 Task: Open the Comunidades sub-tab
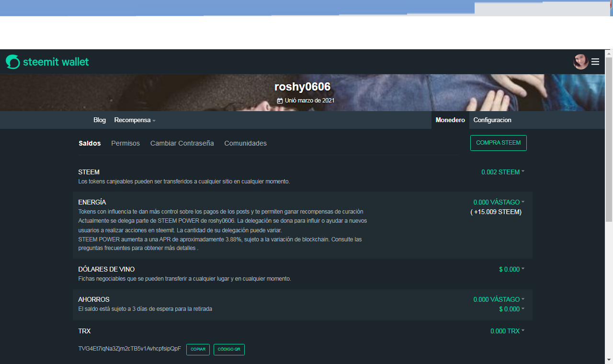[x=246, y=143]
